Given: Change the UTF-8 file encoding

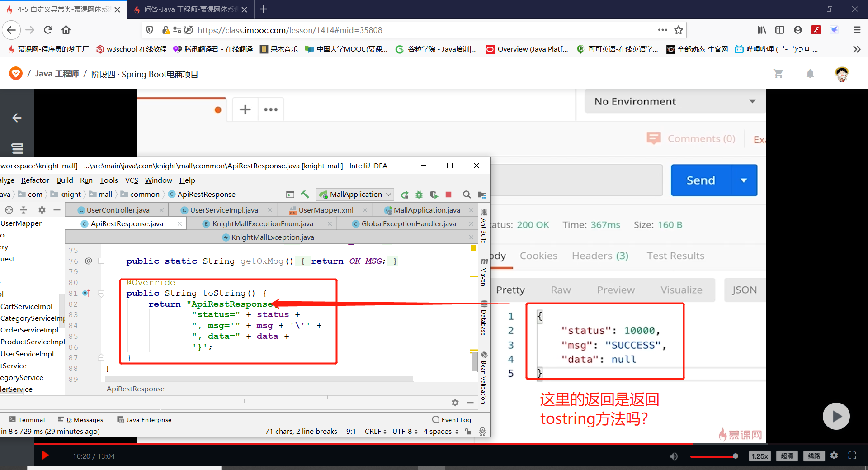Looking at the screenshot, I should click(x=405, y=431).
